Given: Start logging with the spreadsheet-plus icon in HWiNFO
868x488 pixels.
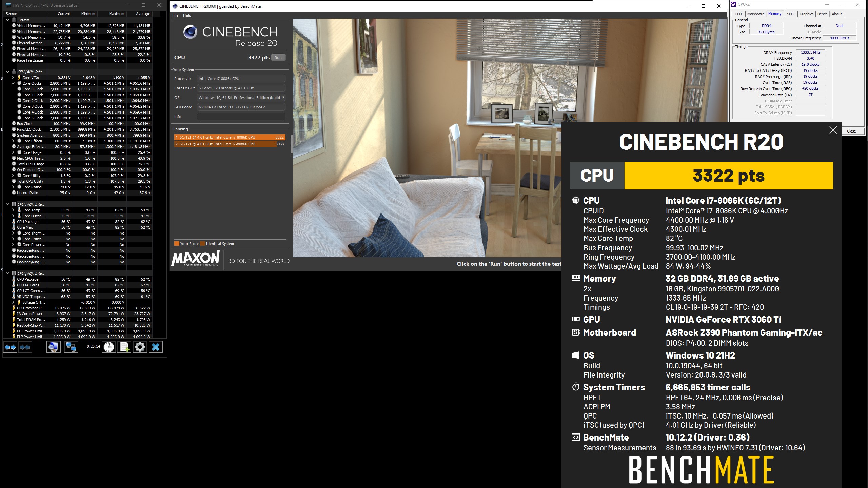Looking at the screenshot, I should pos(124,347).
